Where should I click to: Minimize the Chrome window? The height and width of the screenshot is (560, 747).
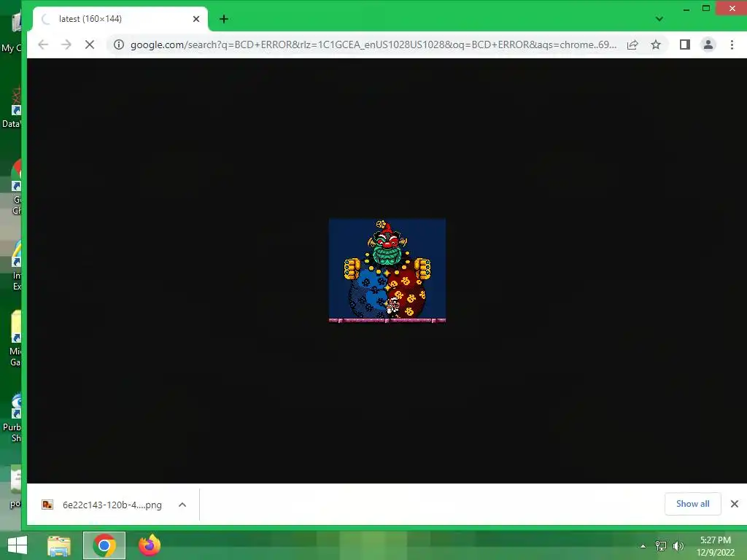(x=686, y=9)
